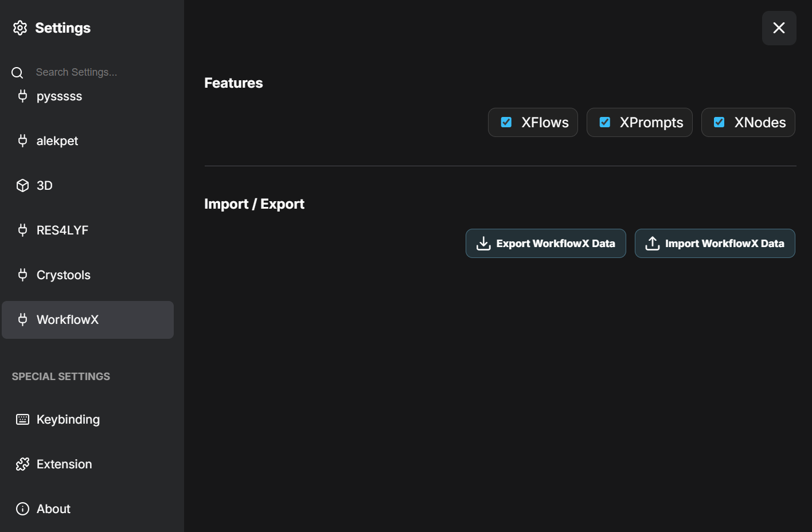Screen dimensions: 812x532
Task: Uncheck the XNodes feature checkbox
Action: point(719,122)
